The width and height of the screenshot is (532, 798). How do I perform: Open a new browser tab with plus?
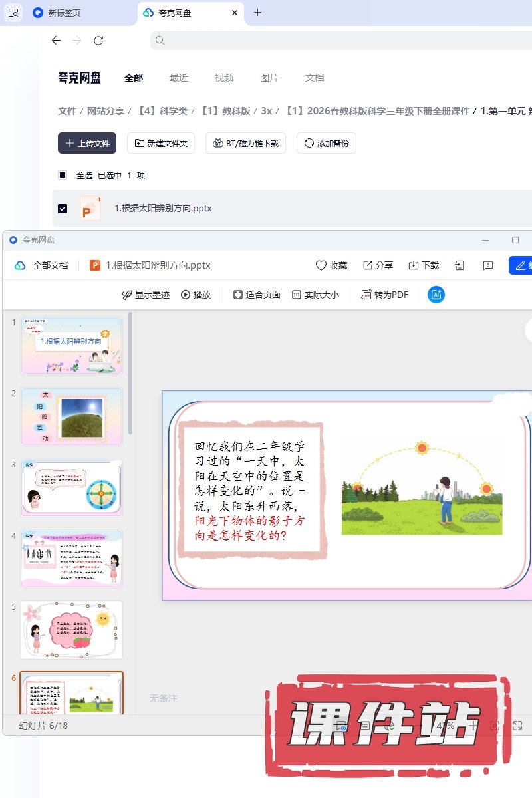point(258,13)
